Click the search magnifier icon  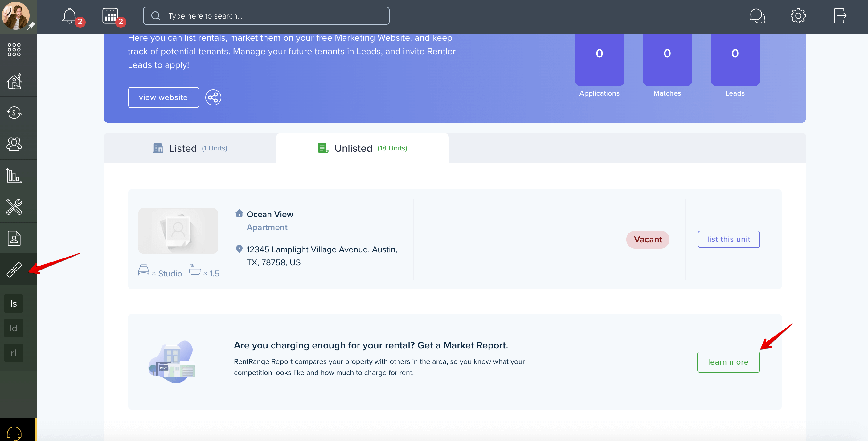point(156,16)
